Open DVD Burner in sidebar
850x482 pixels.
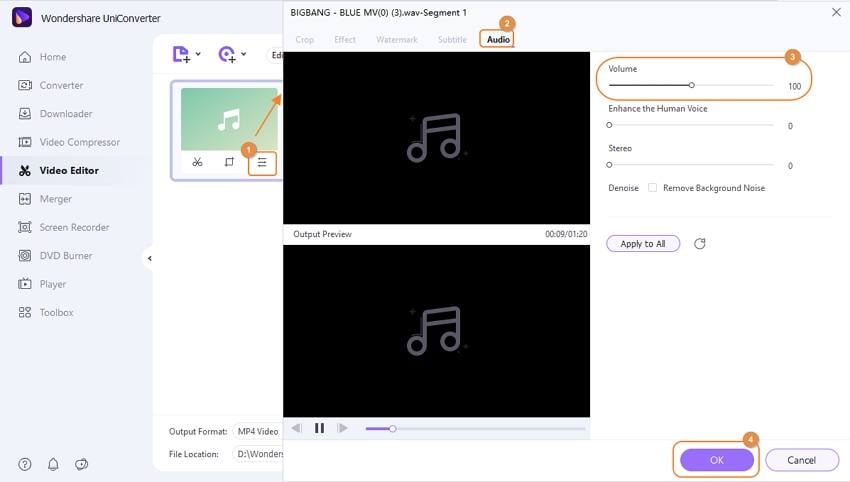point(55,255)
